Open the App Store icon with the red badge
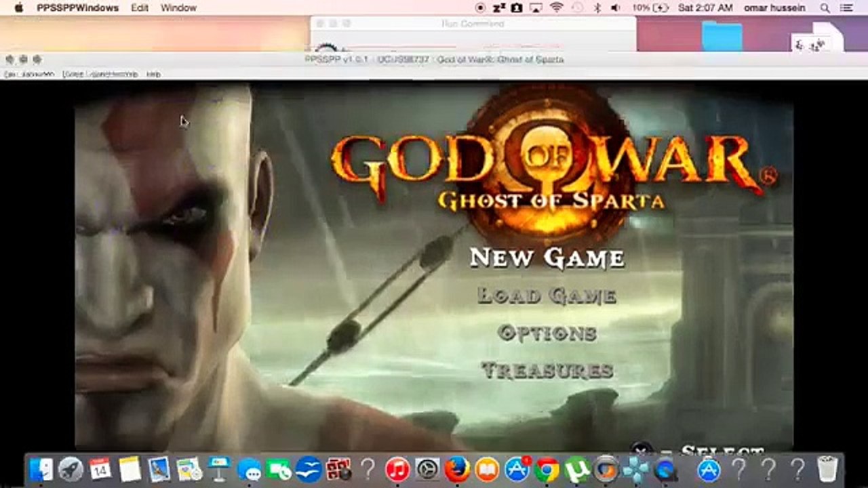 (517, 469)
